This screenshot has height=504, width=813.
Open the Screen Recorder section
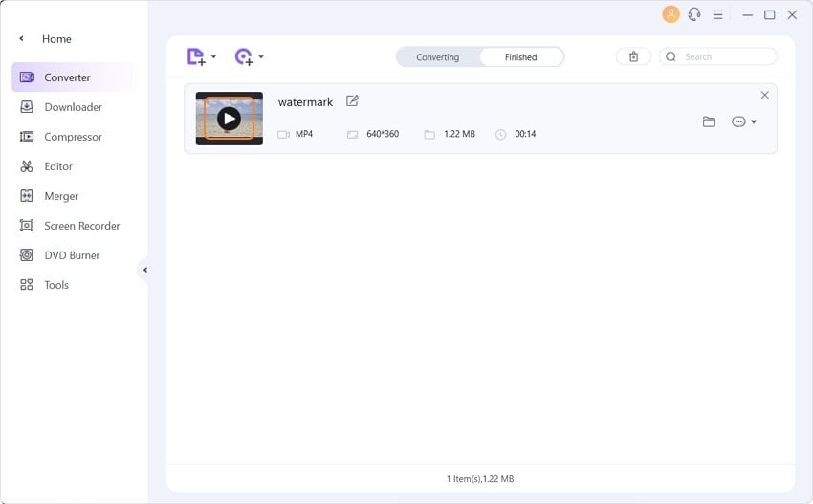[x=82, y=226]
